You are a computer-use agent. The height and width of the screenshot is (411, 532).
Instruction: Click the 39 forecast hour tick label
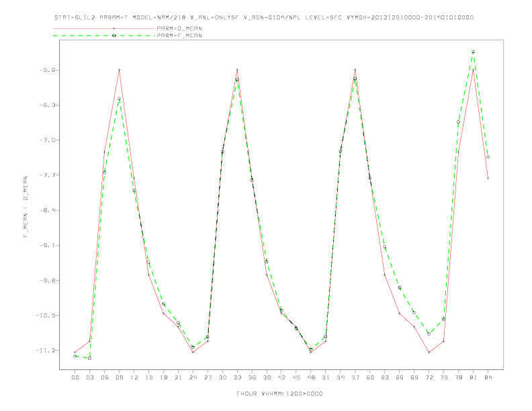click(x=267, y=377)
